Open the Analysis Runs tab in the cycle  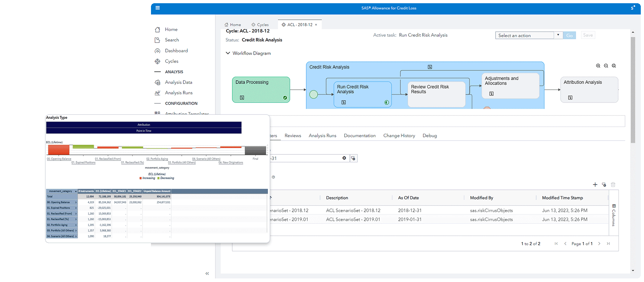click(322, 135)
